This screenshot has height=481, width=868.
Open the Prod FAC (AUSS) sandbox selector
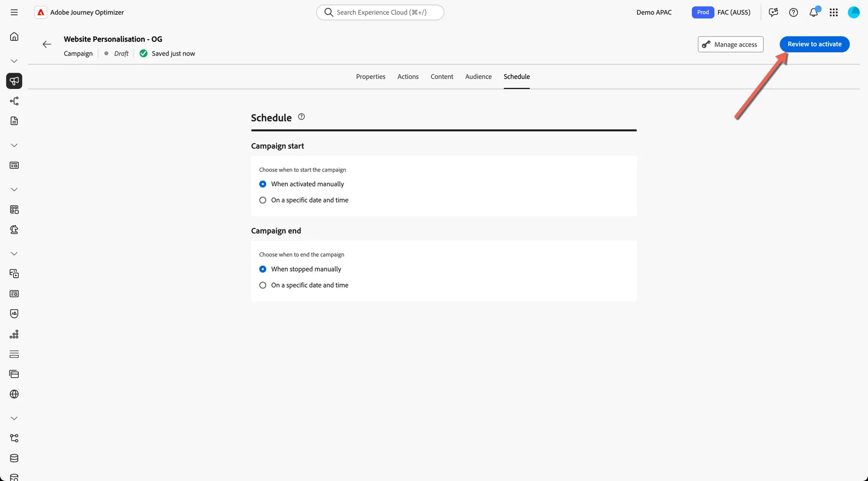721,12
